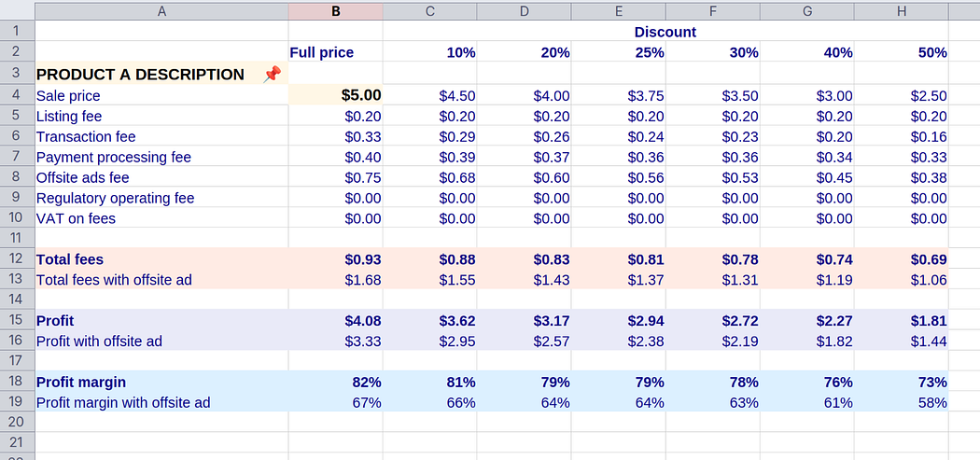Viewport: 980px width, 460px height.
Task: Click the Listing fee label
Action: coord(69,117)
